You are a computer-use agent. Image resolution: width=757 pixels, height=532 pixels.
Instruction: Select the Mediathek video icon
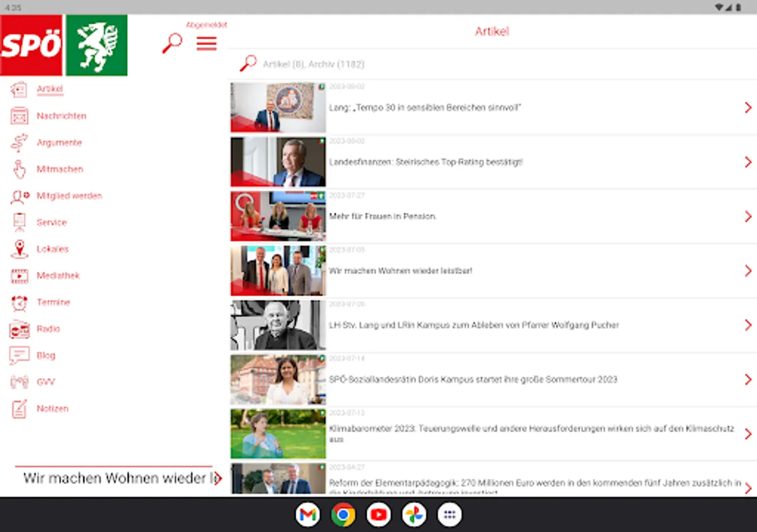(x=20, y=275)
